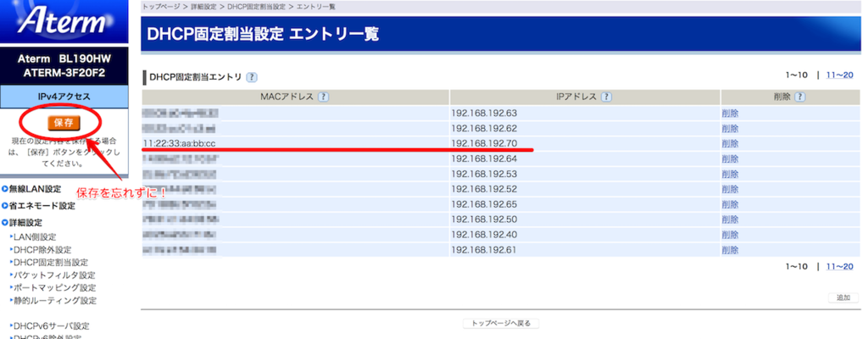Image resolution: width=868 pixels, height=339 pixels.
Task: Delete entry with IP 192.168.192.53
Action: tap(730, 174)
